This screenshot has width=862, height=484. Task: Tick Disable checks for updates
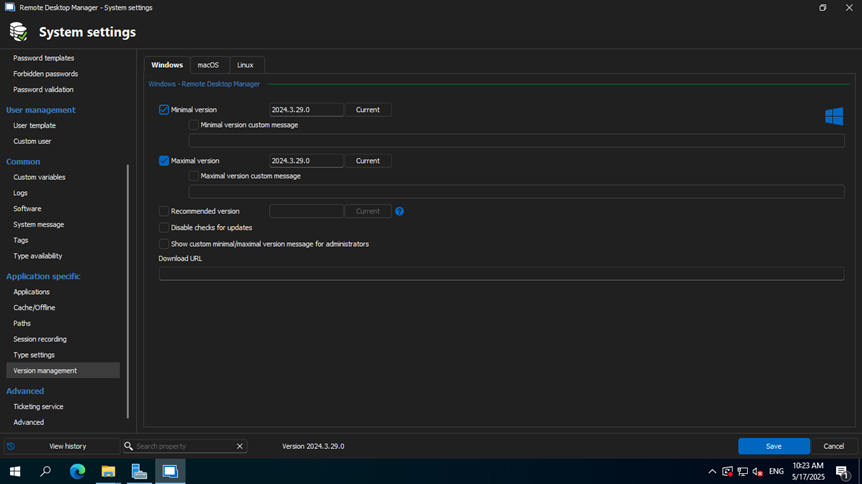tap(164, 227)
